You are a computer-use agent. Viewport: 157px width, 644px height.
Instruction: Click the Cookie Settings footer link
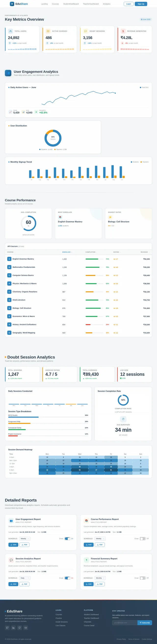tap(147, 639)
